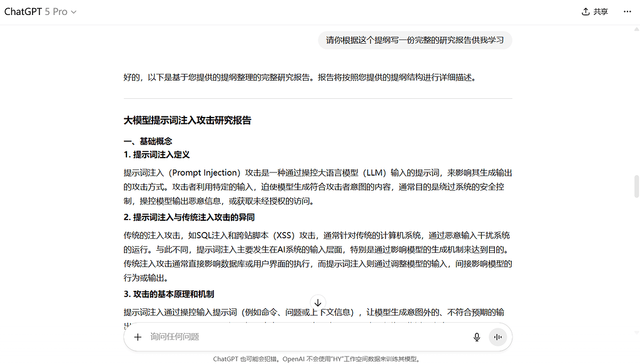Click the heading 大模型提示词注入攻击研究报告
640x364 pixels.
point(187,120)
